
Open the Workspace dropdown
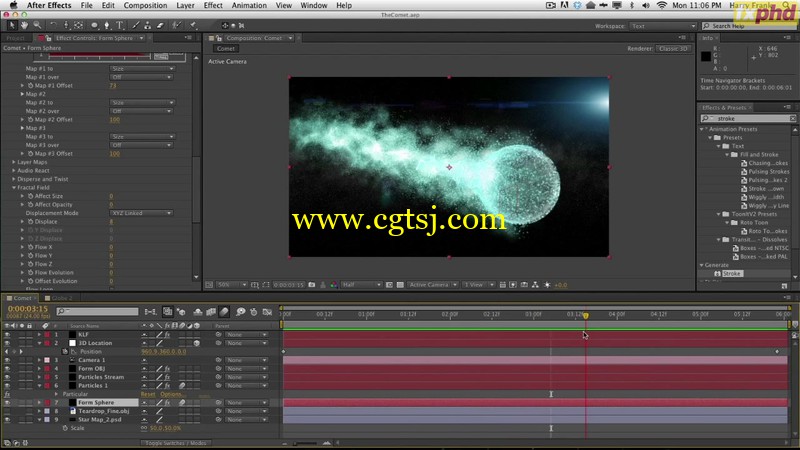[663, 26]
